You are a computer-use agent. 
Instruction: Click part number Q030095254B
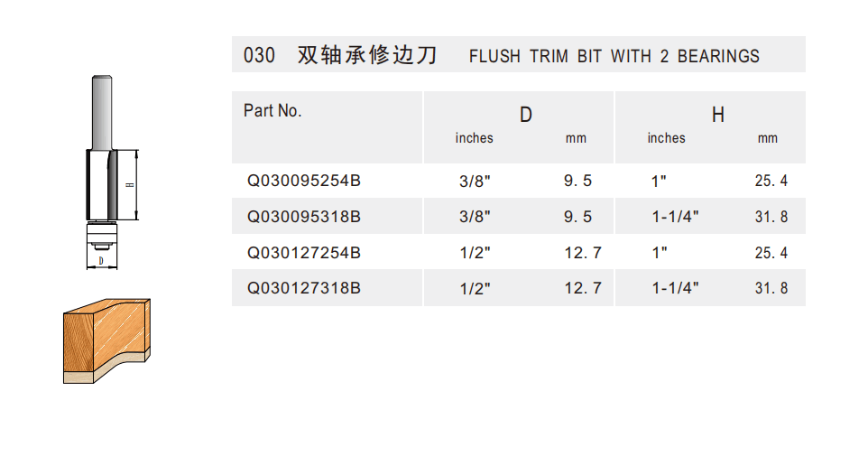[304, 181]
